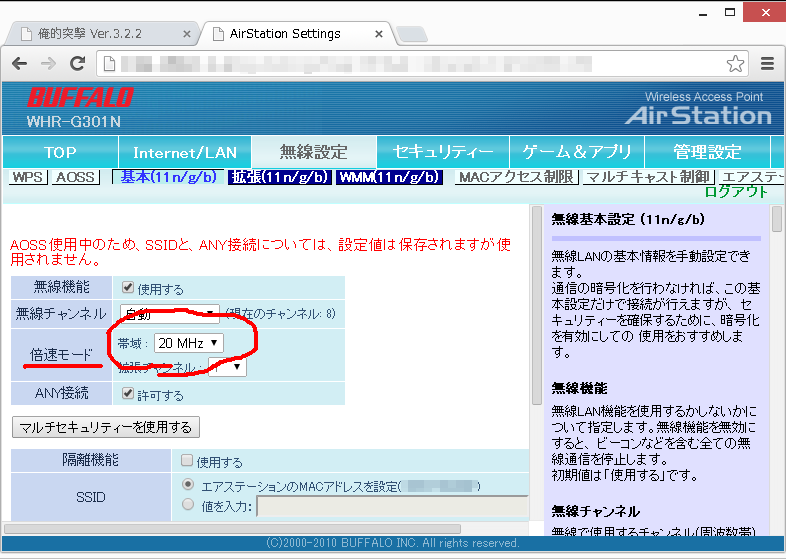
Task: Reload the page with refresh icon
Action: (x=77, y=64)
